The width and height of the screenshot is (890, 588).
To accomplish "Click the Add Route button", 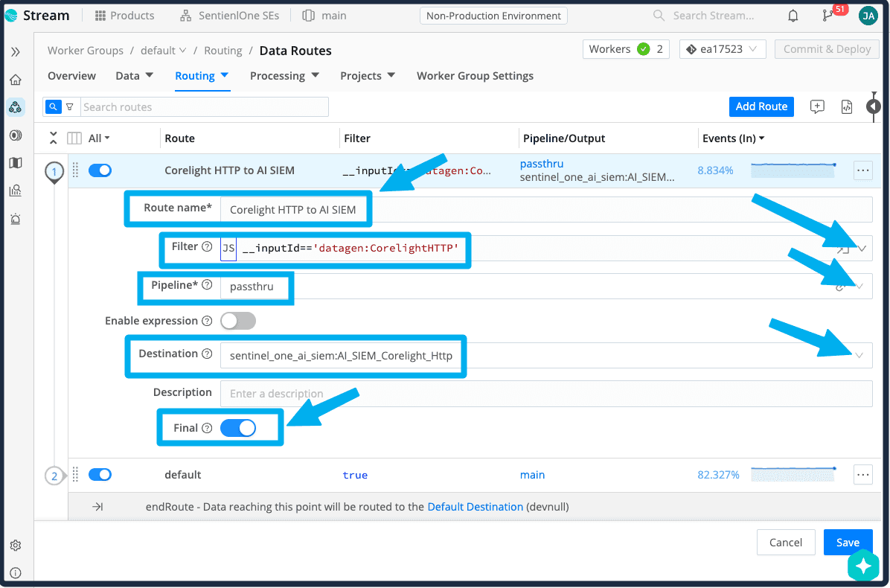I will [x=761, y=106].
